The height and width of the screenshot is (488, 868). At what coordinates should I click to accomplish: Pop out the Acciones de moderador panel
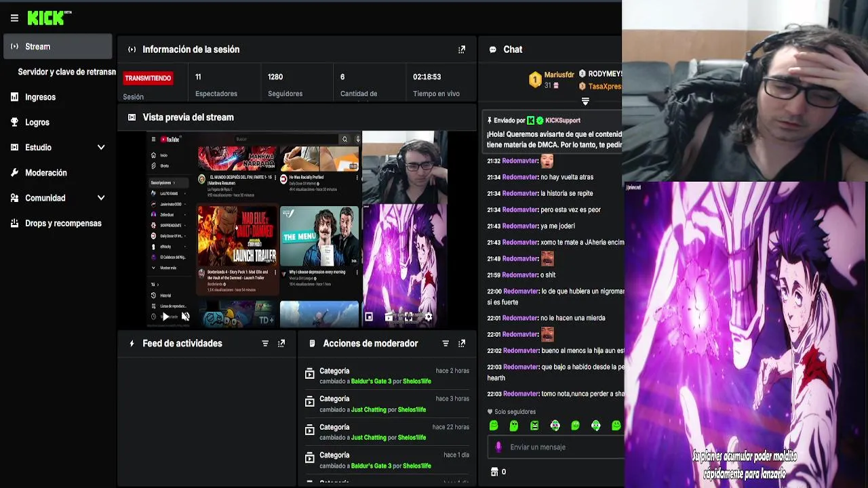tap(462, 344)
